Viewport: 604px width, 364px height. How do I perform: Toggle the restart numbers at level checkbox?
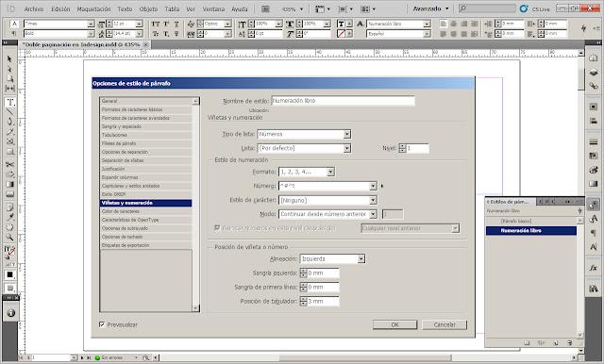(x=217, y=228)
